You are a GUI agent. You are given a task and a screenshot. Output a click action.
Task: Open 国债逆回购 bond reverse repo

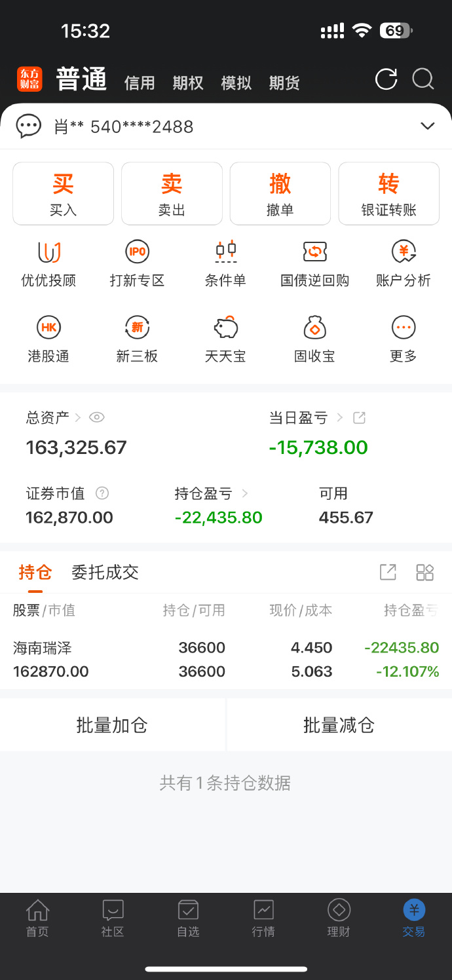[x=314, y=262]
